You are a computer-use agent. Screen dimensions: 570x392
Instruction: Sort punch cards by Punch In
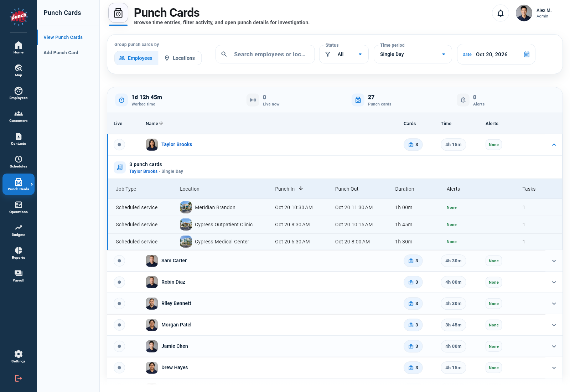point(289,189)
